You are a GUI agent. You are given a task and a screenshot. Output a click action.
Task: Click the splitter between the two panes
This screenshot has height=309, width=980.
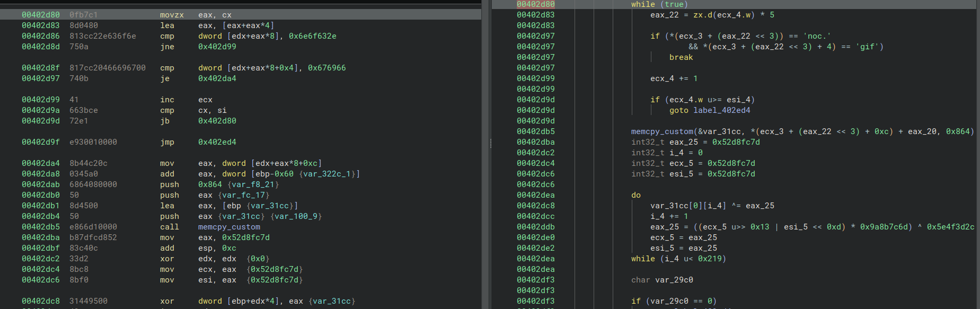coord(490,143)
